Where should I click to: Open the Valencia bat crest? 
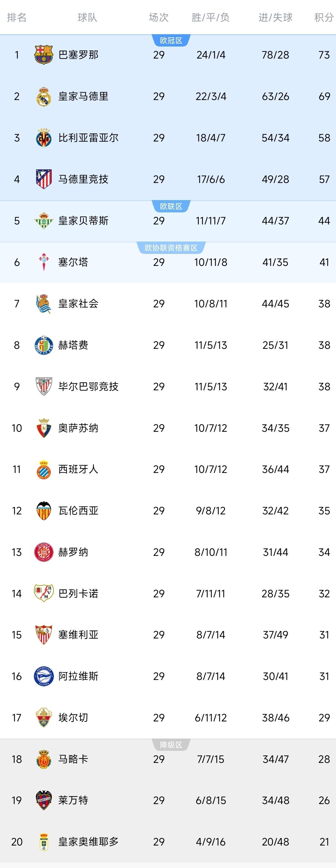coord(44,511)
